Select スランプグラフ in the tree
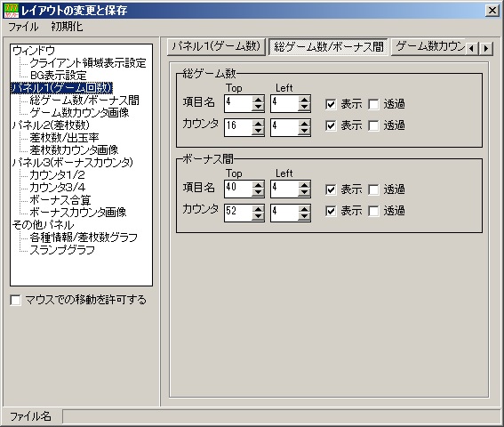Screen dimensions: 504x427 click(x=62, y=250)
